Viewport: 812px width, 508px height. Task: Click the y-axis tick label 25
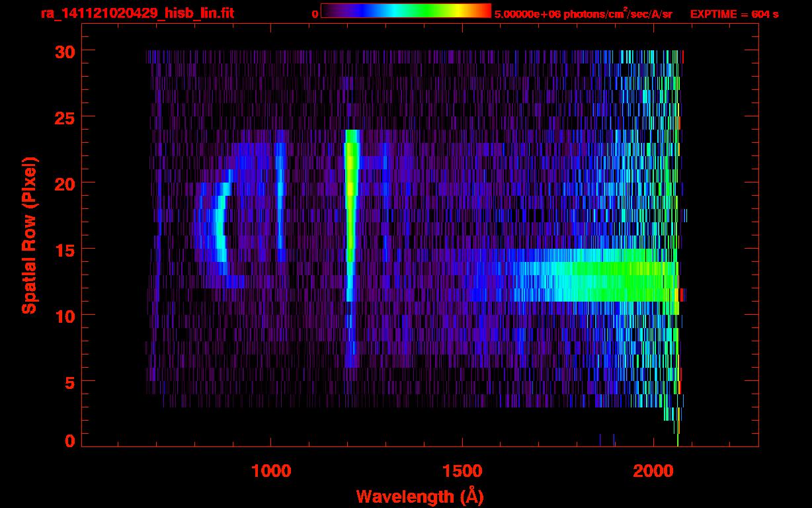64,117
